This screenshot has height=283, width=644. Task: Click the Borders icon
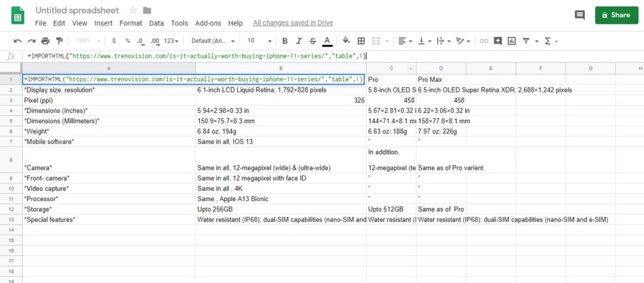click(361, 41)
